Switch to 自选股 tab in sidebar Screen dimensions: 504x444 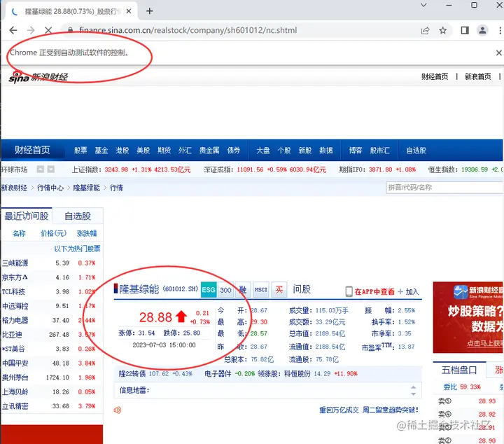pos(78,216)
